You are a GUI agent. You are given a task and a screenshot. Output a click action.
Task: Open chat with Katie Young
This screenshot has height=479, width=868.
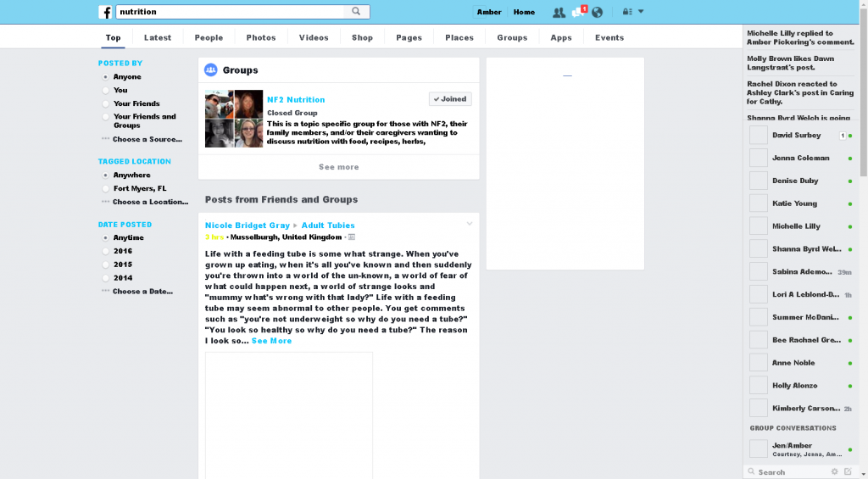(x=800, y=203)
